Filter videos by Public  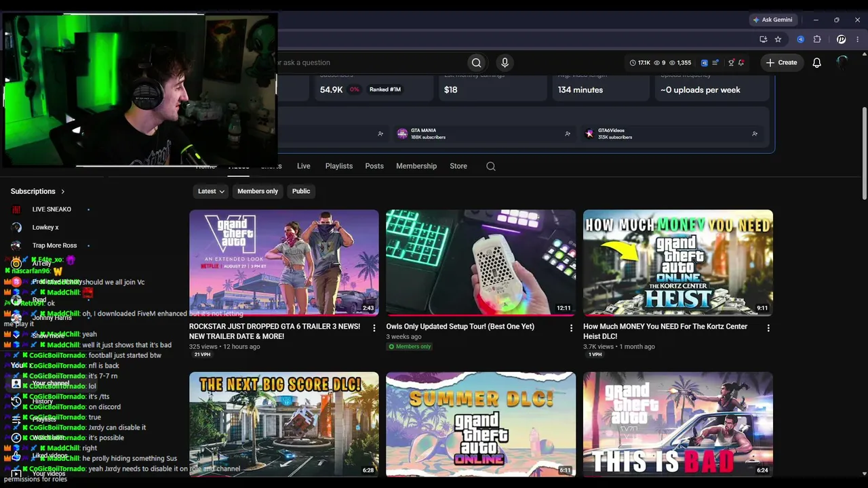point(301,191)
